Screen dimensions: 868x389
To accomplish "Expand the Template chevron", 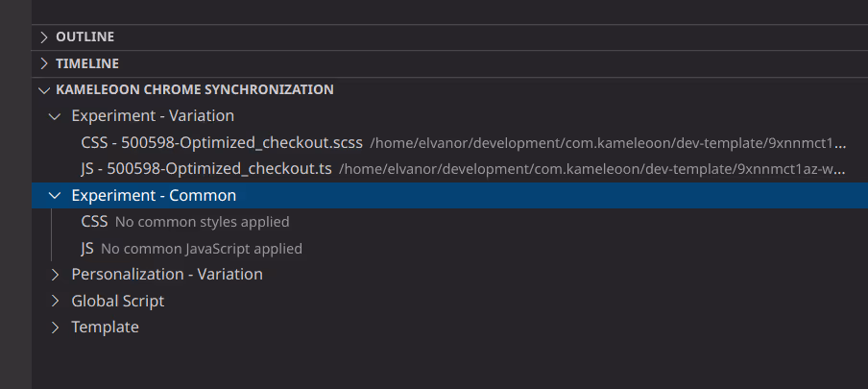I will [x=54, y=328].
